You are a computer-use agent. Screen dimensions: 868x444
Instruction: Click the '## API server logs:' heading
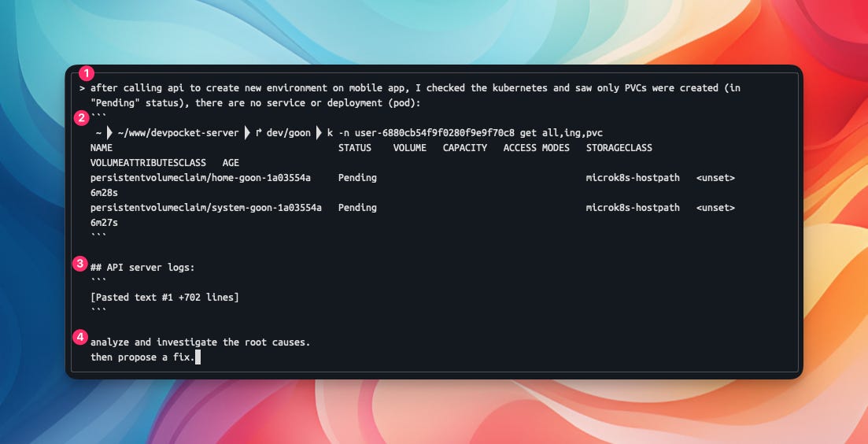pos(142,268)
